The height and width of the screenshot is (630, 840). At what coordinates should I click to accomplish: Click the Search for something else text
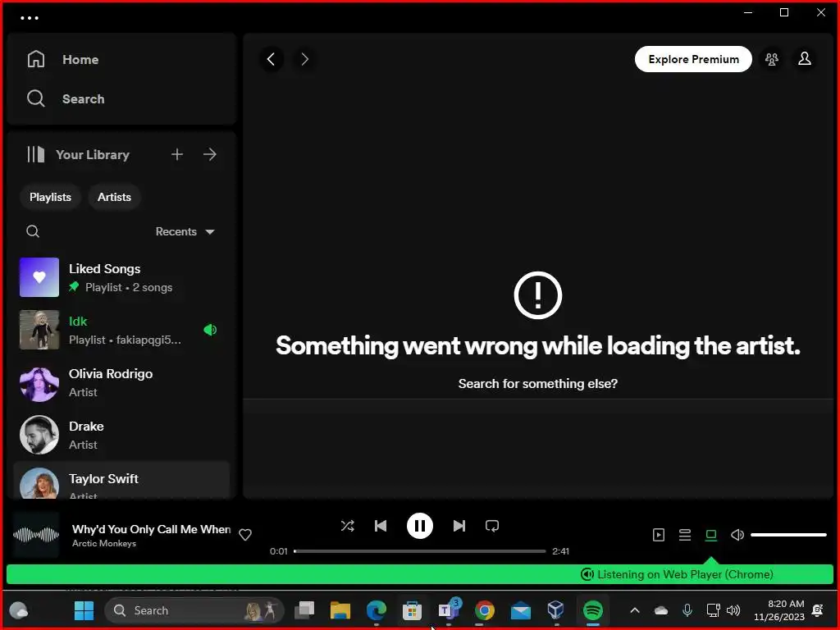(x=538, y=384)
